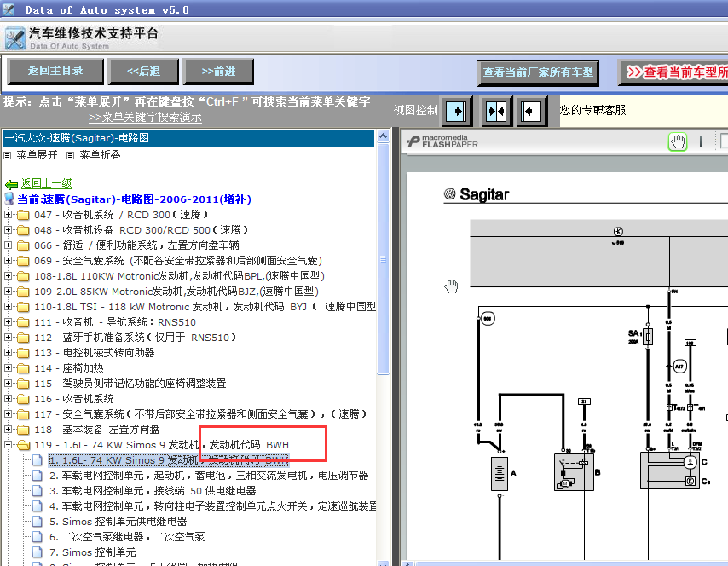Click 菜单折叠 to collapse all menus
This screenshot has width=728, height=566.
(100, 155)
